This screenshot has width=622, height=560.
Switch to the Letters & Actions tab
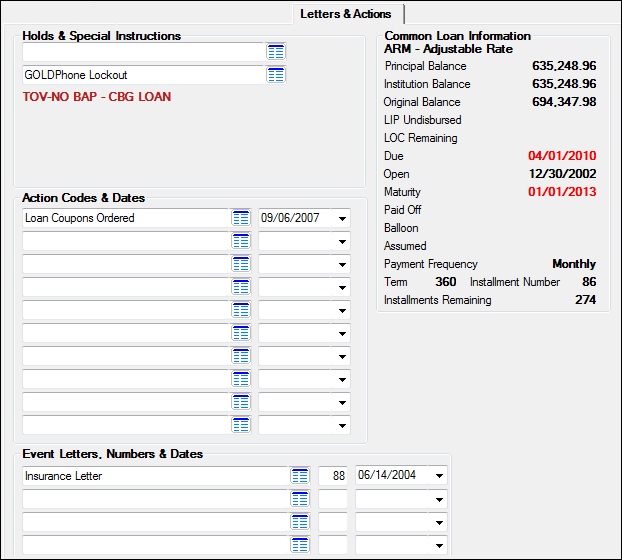coord(345,14)
